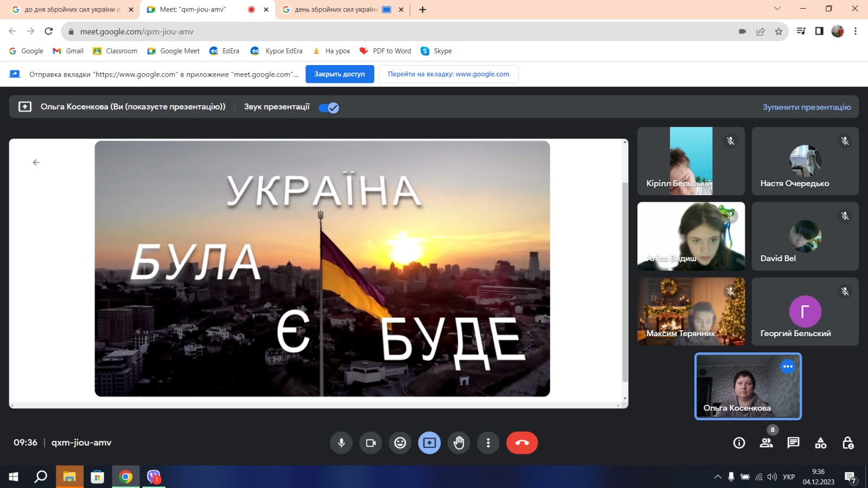The image size is (868, 488).
Task: Raise hand in the meeting
Action: click(x=459, y=443)
